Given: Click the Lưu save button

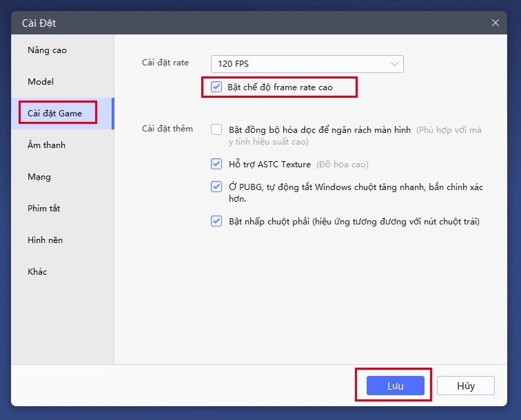Looking at the screenshot, I should 395,386.
